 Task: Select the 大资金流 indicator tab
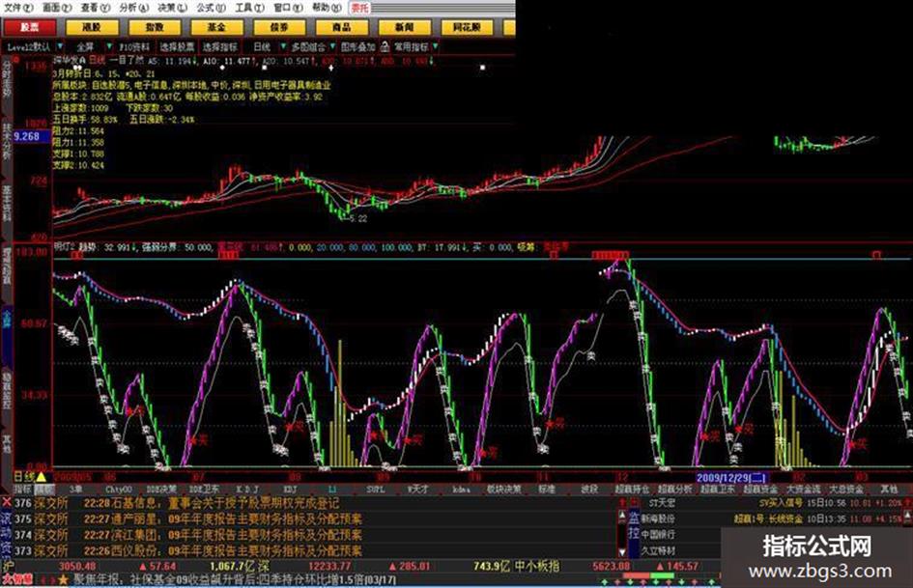point(804,490)
